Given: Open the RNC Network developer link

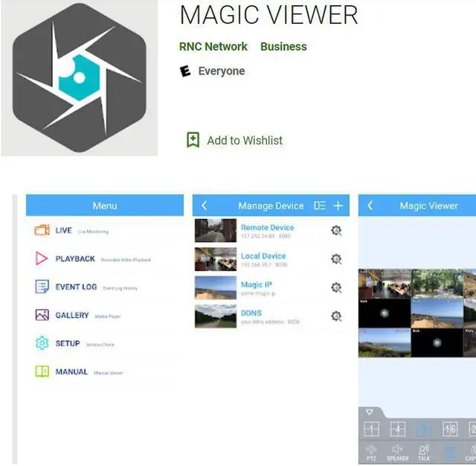Looking at the screenshot, I should 213,46.
